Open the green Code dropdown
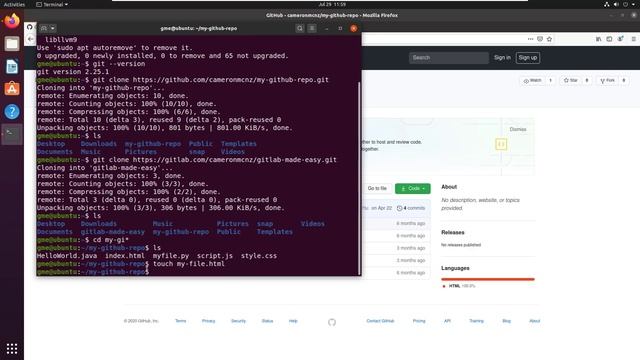Image resolution: width=640 pixels, height=360 pixels. 413,188
